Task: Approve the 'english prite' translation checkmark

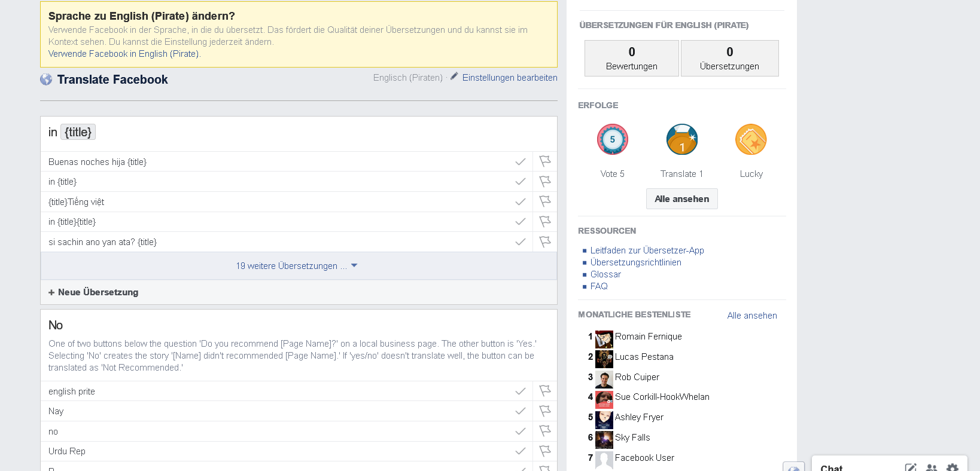Action: click(x=521, y=392)
